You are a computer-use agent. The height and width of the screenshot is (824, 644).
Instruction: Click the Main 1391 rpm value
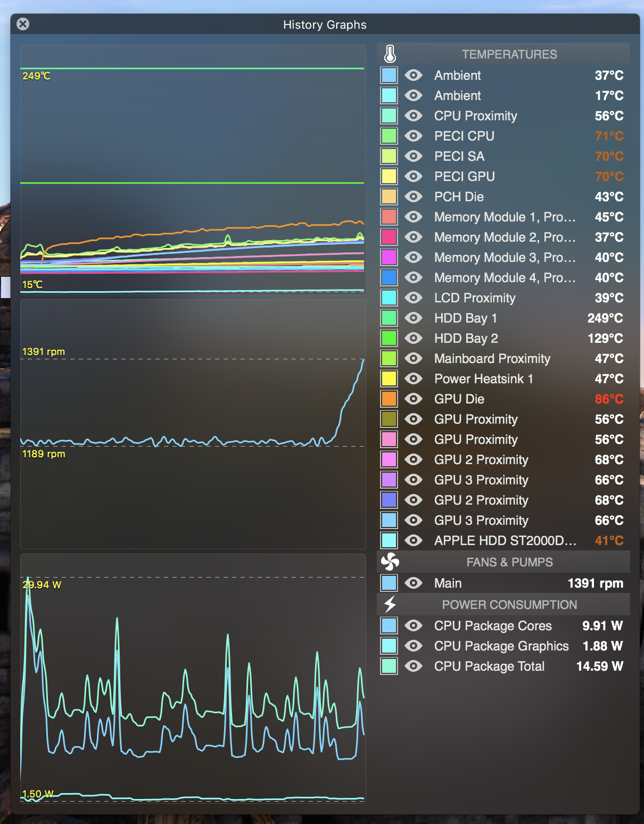click(596, 583)
